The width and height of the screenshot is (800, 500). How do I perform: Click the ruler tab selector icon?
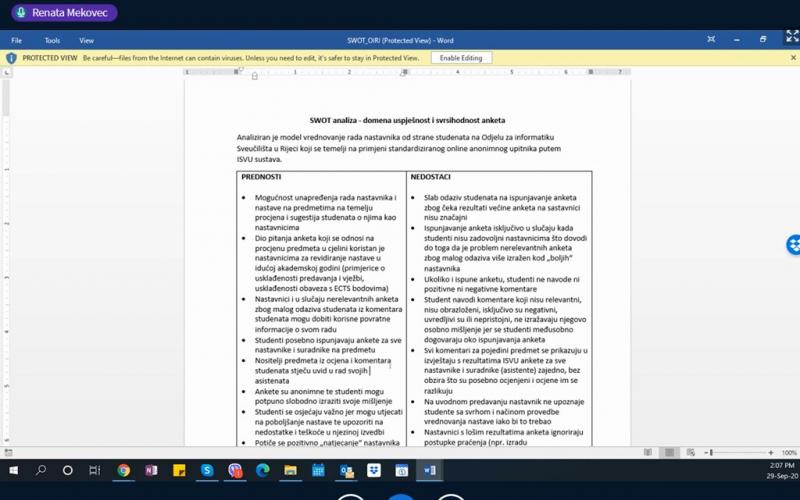pyautogui.click(x=6, y=72)
